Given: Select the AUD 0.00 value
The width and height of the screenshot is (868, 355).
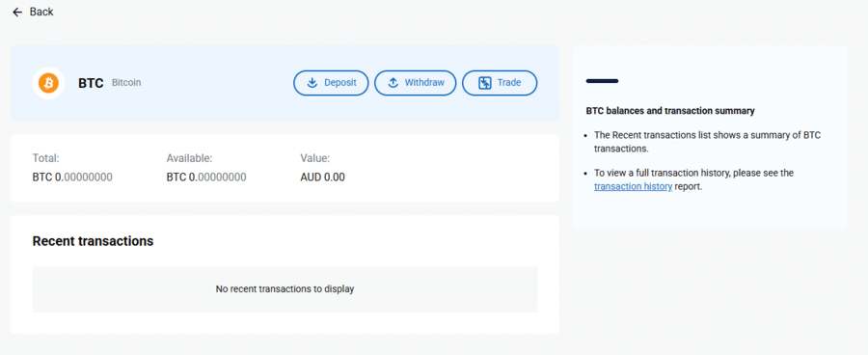Looking at the screenshot, I should pos(323,177).
